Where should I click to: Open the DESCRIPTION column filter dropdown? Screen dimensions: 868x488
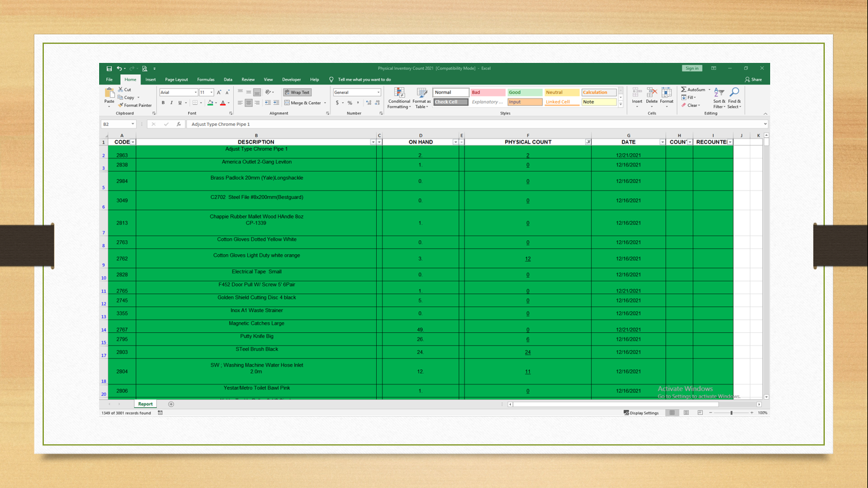coord(373,142)
